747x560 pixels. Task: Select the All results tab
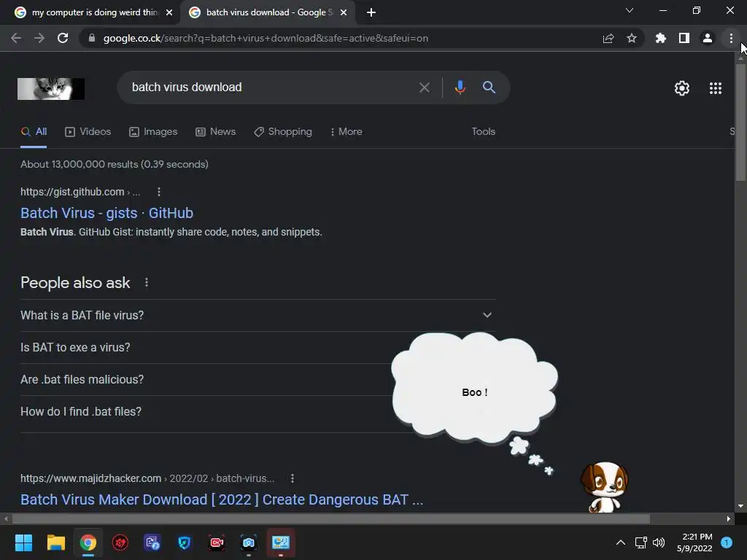(34, 132)
